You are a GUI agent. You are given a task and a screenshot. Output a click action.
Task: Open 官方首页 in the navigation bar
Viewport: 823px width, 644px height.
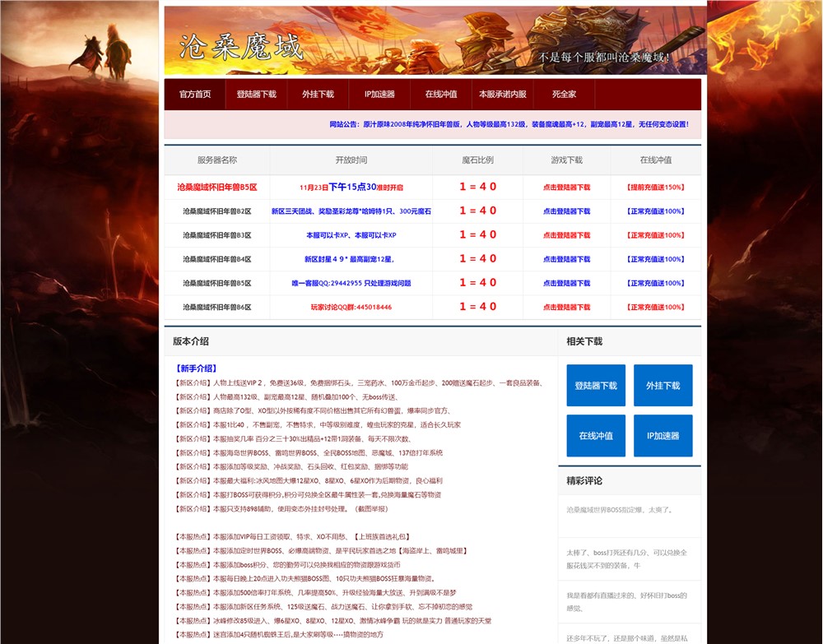click(x=195, y=95)
